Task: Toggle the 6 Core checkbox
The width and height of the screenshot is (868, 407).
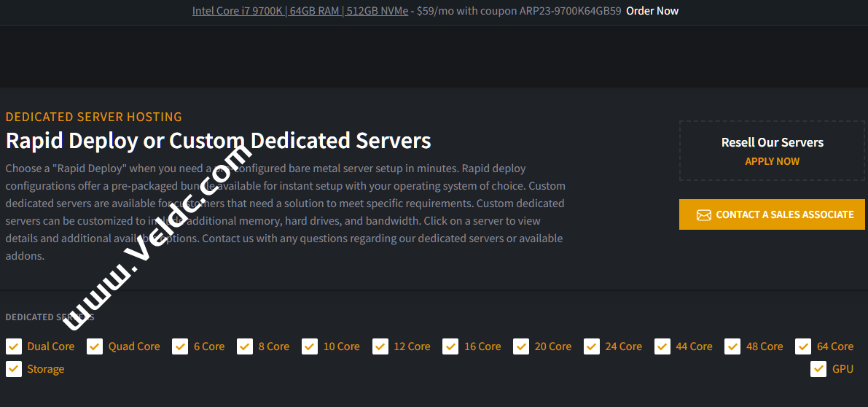Action: 180,346
